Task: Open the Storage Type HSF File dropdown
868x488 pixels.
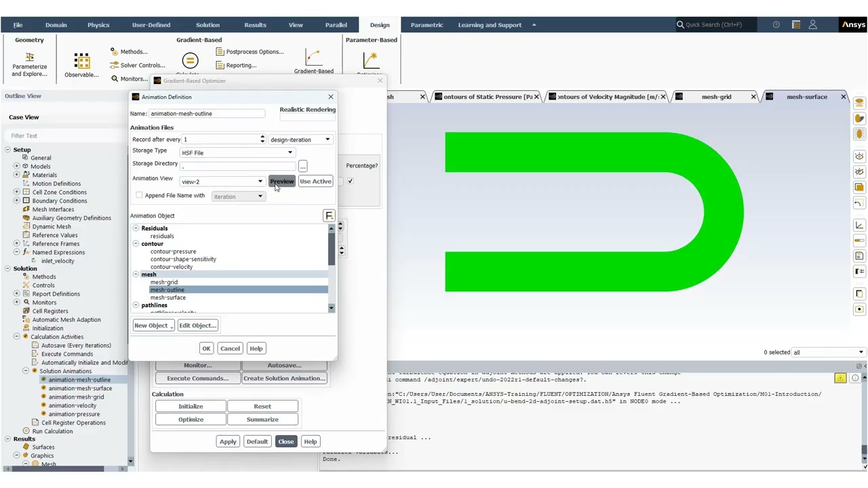Action: 237,153
